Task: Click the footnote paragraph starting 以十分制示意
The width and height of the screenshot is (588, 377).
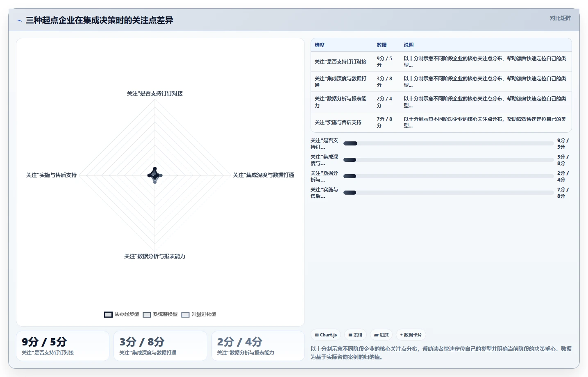Action: (x=441, y=353)
